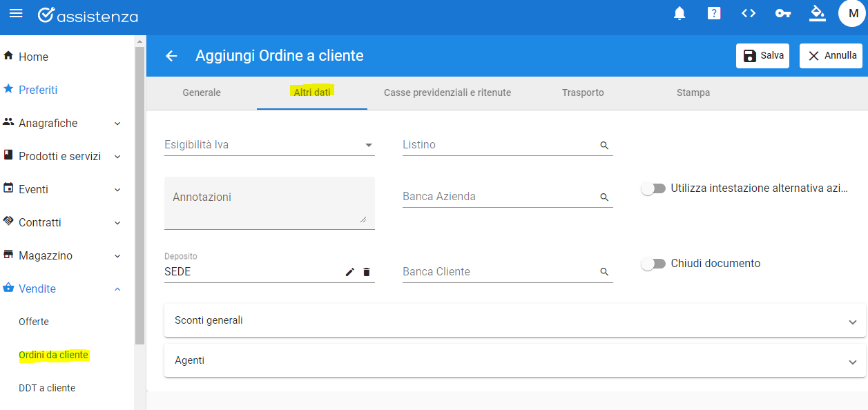Image resolution: width=868 pixels, height=410 pixels.
Task: Expand the Sconti generali panel
Action: click(515, 320)
